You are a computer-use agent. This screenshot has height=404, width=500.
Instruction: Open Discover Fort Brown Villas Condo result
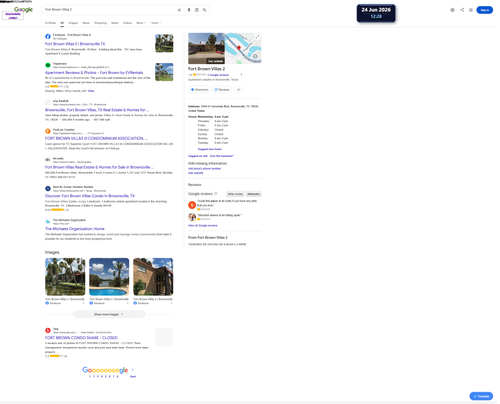click(x=90, y=196)
